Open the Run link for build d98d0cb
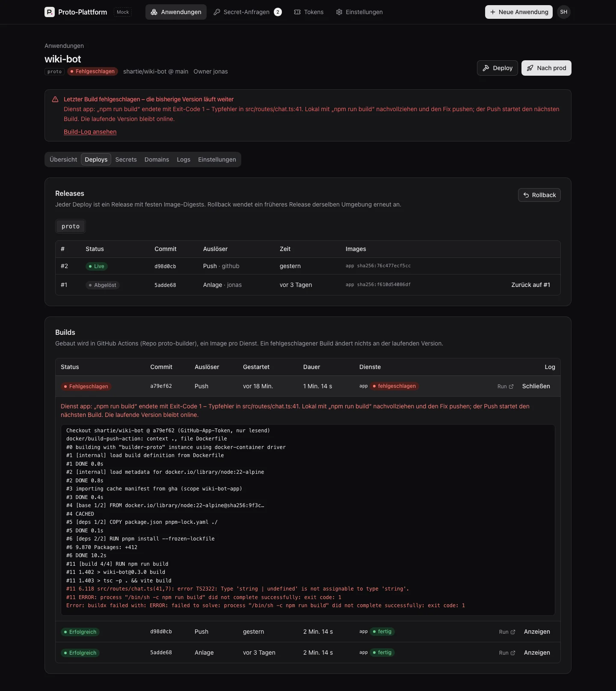 (507, 632)
